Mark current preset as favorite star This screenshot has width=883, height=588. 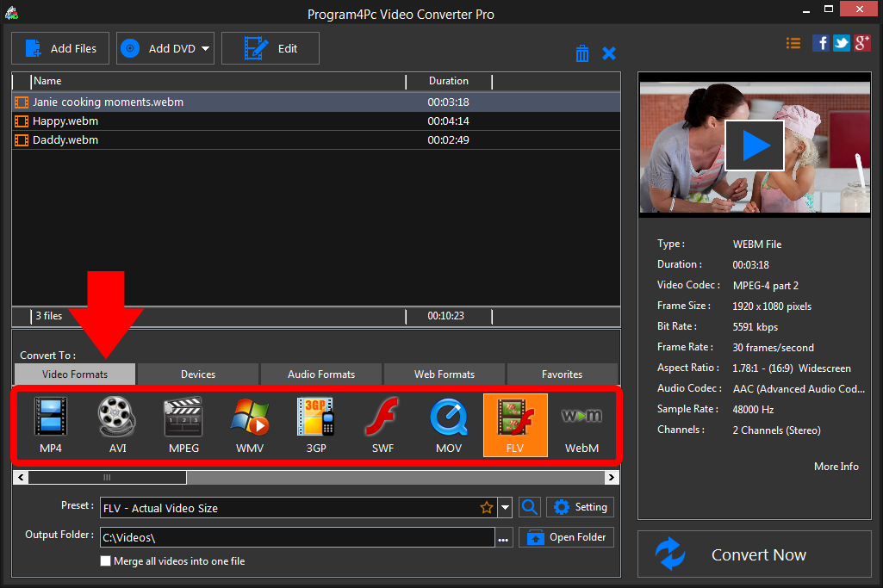pyautogui.click(x=487, y=507)
